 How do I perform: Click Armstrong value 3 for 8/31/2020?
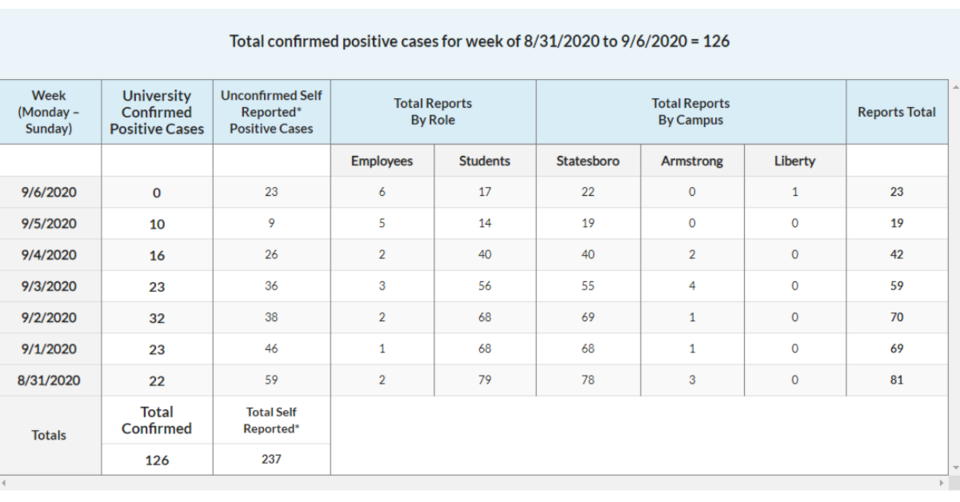(692, 380)
